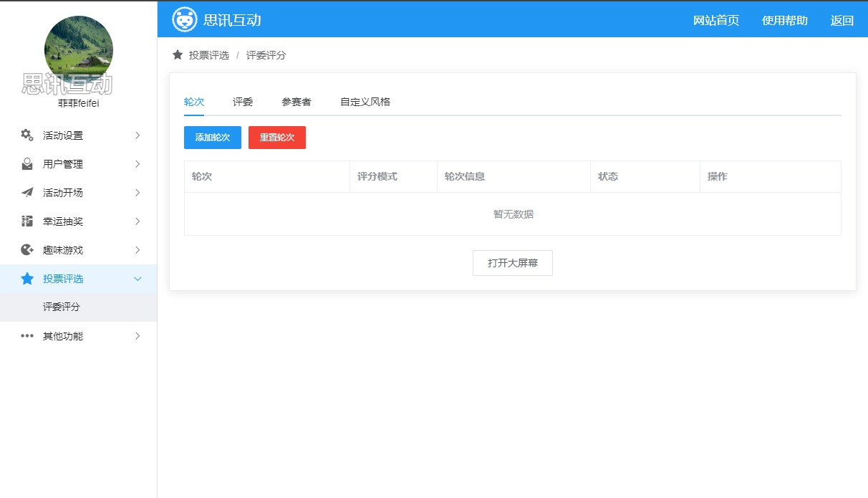
Task: Expand the 活动设置 menu chevron
Action: 138,135
